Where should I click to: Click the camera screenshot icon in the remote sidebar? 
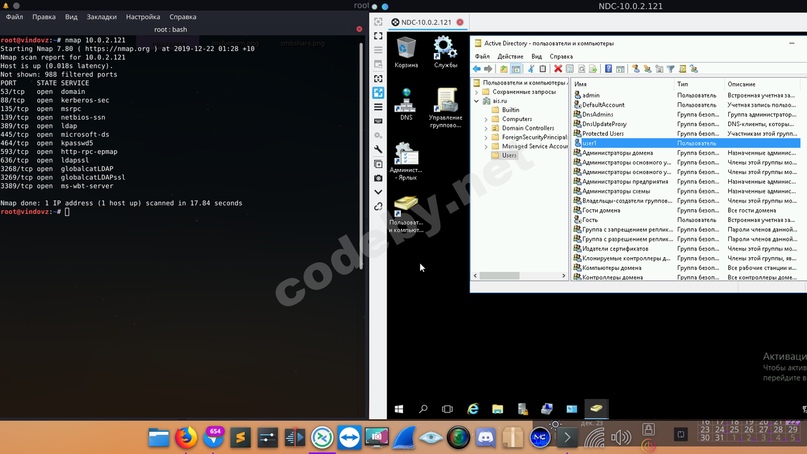pos(378,178)
